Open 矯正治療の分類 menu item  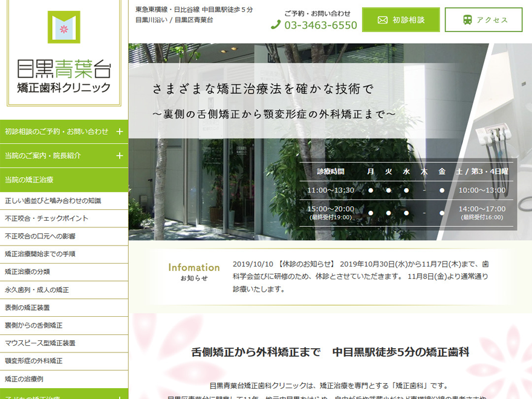[64, 272]
